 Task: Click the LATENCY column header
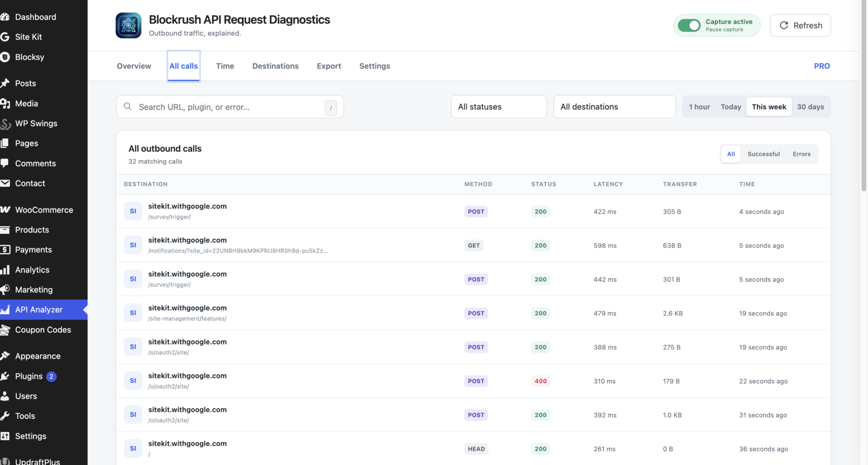pos(608,184)
